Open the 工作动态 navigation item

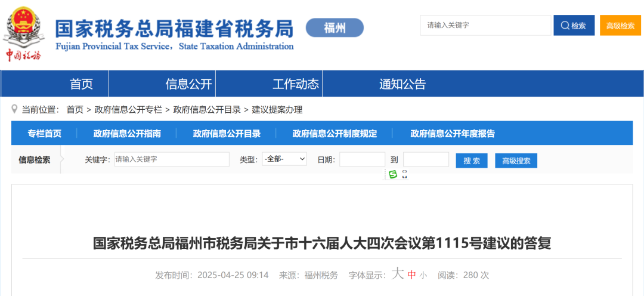pyautogui.click(x=296, y=84)
